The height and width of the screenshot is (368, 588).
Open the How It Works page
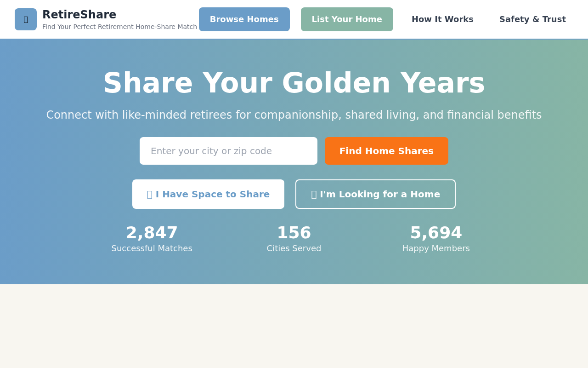pyautogui.click(x=442, y=18)
